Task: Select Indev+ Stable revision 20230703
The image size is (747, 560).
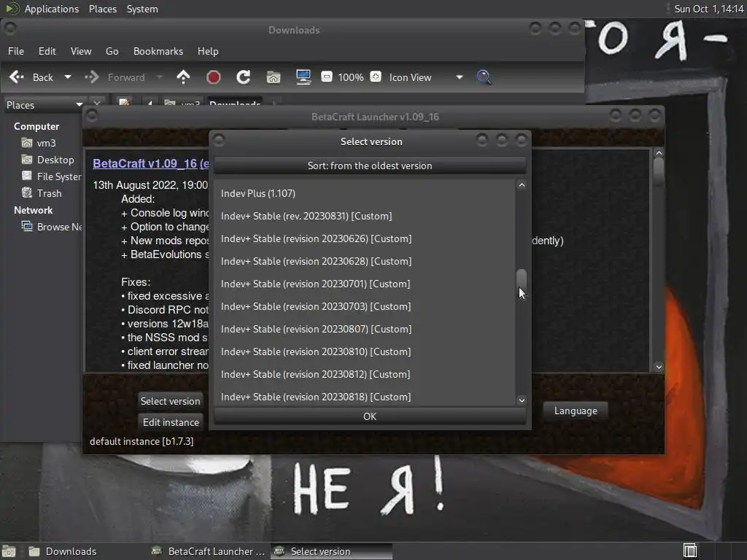Action: [x=365, y=306]
